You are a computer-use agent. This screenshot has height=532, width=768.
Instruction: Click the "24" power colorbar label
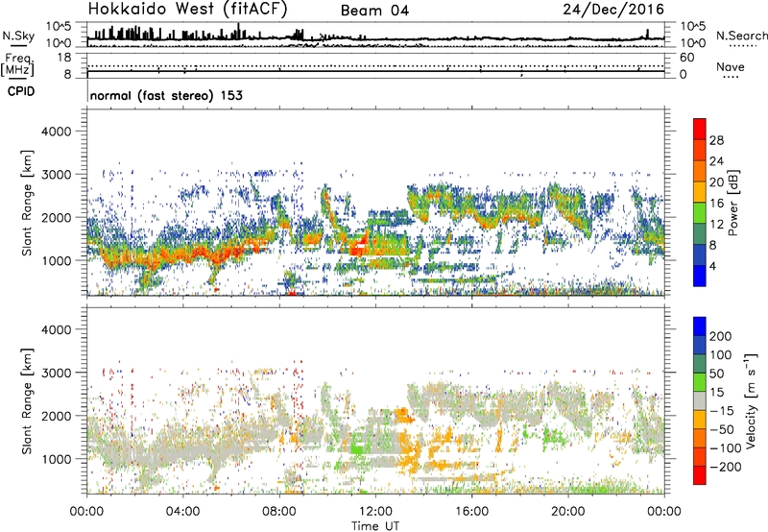coord(716,161)
